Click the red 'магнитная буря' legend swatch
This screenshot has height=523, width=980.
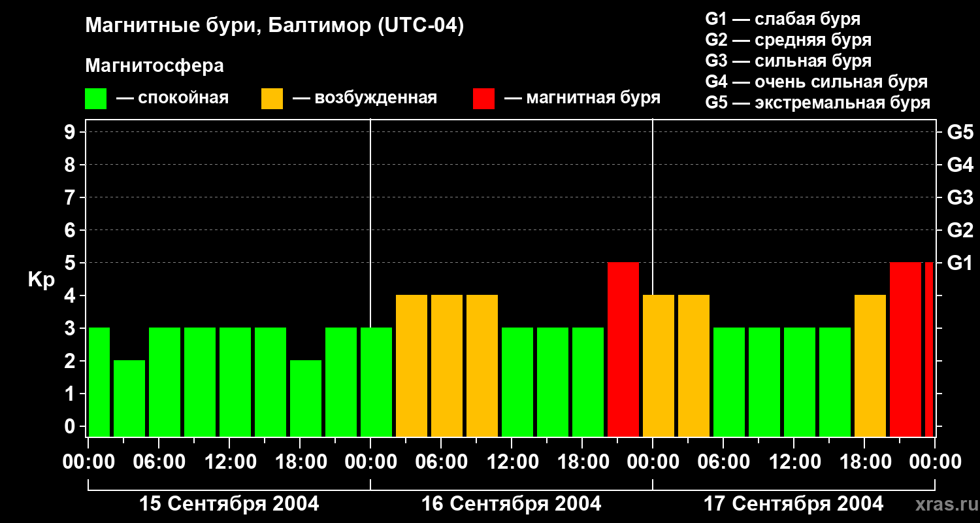pos(483,99)
